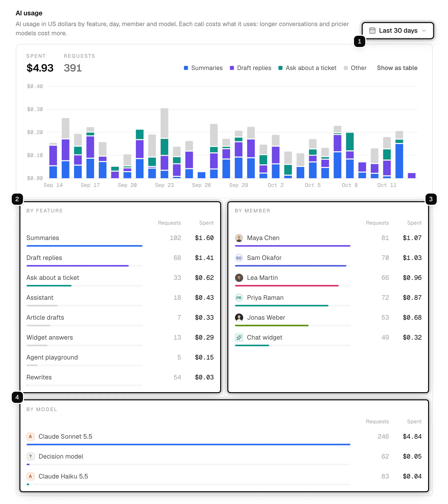Viewport: 448px width, 504px height.
Task: Click Jonas Weber's avatar
Action: click(239, 318)
